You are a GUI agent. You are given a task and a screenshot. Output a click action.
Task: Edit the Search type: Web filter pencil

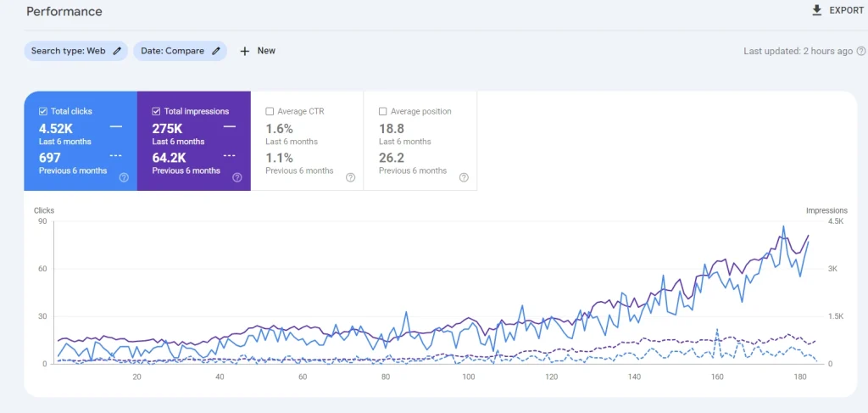point(117,51)
